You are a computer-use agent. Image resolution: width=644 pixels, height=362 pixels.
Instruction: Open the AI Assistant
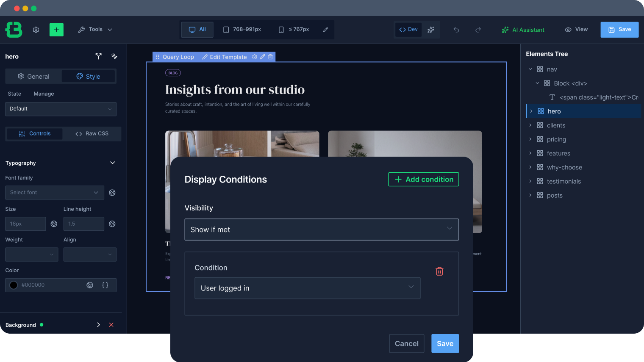click(523, 30)
